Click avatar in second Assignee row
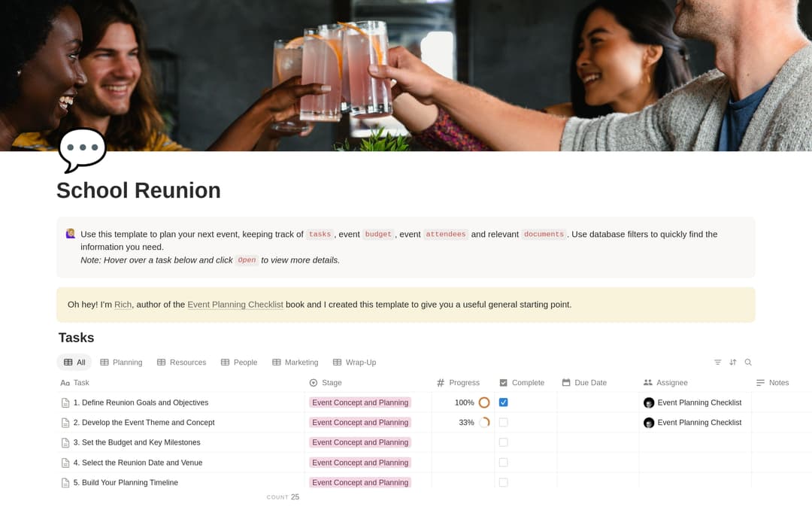The width and height of the screenshot is (812, 507). tap(649, 423)
